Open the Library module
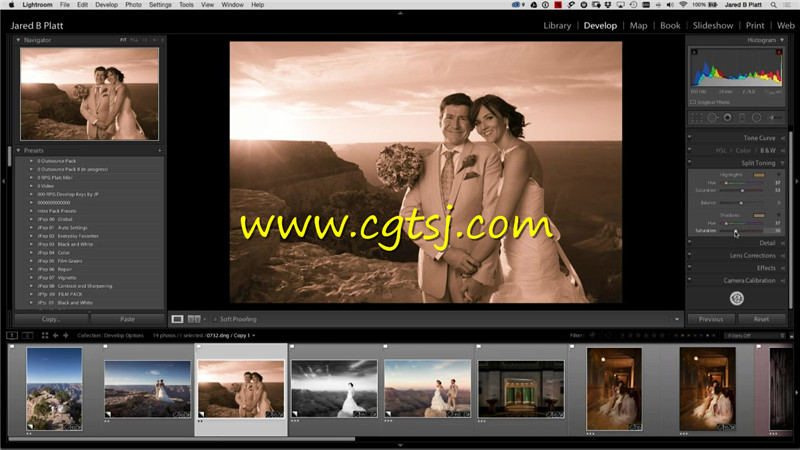 557,26
